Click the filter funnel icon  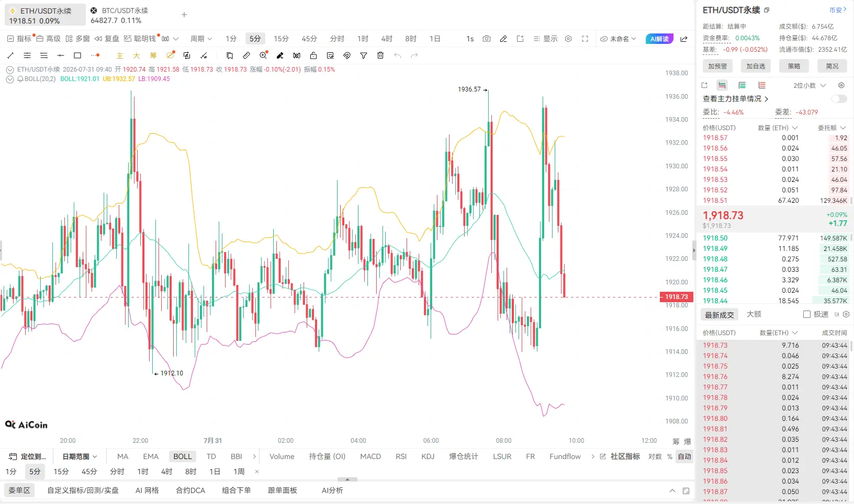pos(364,55)
